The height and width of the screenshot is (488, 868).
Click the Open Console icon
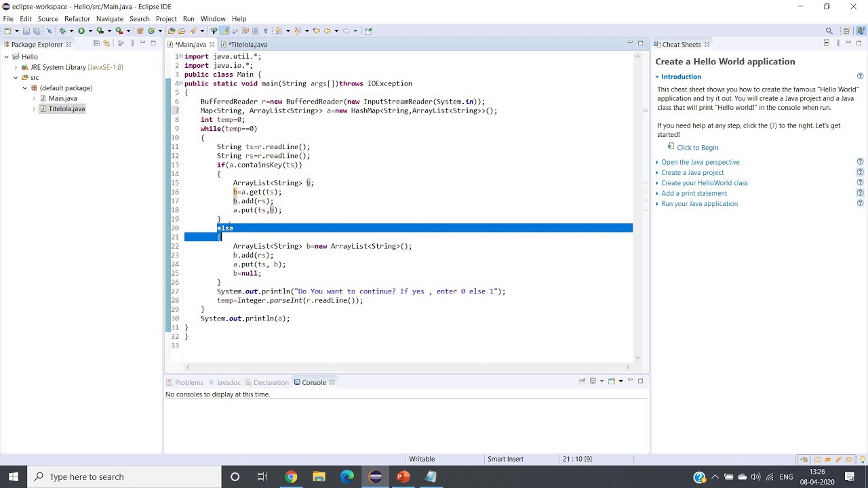pos(612,382)
